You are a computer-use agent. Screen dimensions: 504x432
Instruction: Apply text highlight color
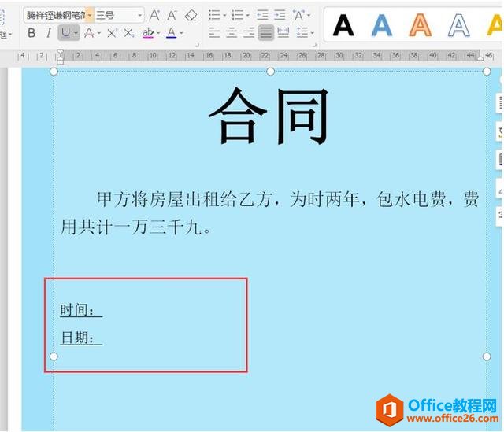(148, 33)
